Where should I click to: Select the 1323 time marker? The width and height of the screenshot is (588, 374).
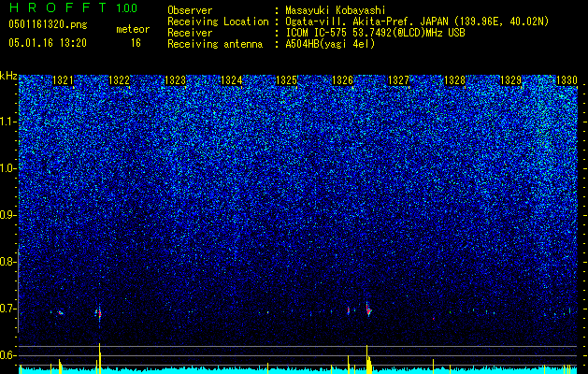click(x=175, y=80)
